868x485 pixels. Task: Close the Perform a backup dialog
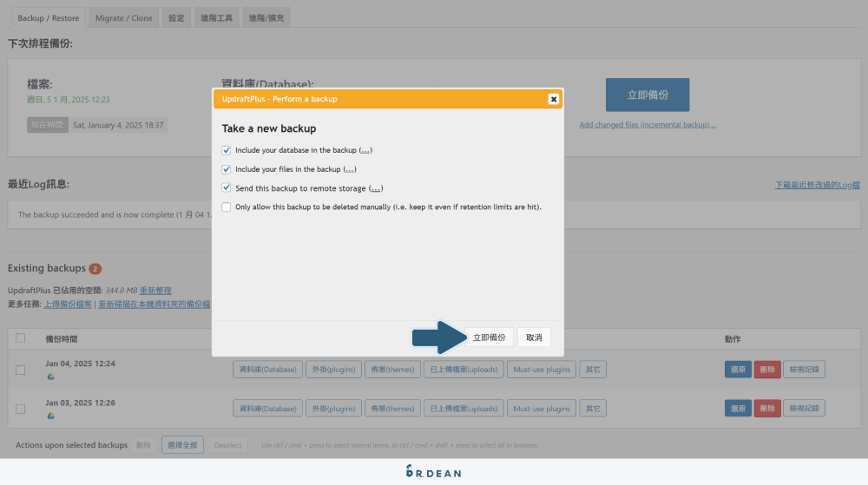(x=553, y=99)
